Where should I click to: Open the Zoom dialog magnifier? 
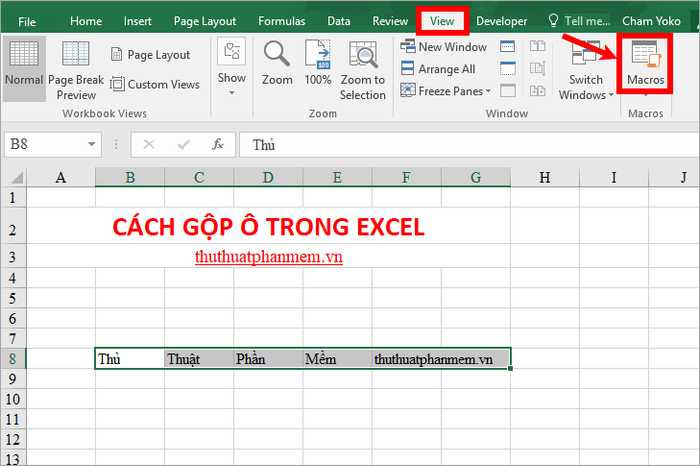click(277, 63)
